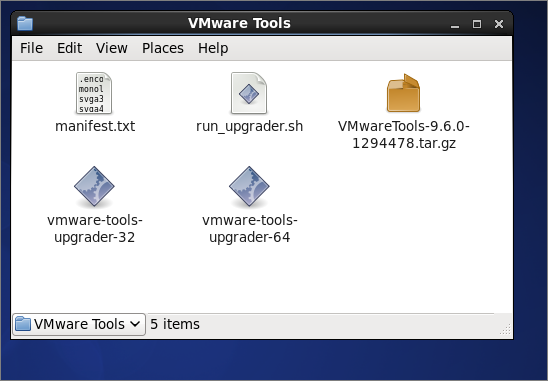Close the VMware Tools window
548x381 pixels.
pos(499,24)
